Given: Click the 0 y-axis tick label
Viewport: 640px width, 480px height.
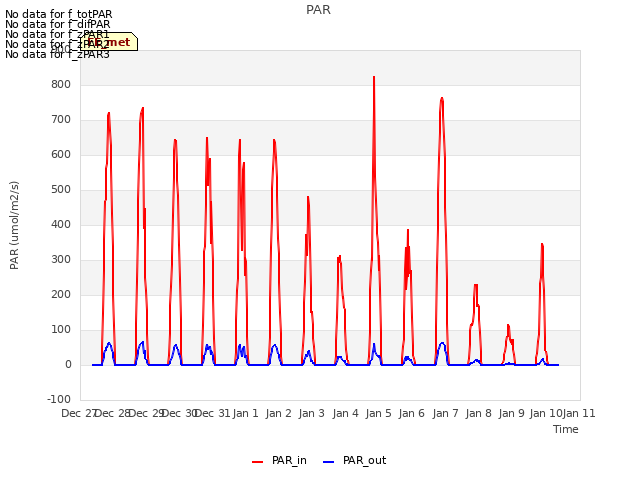Looking at the screenshot, I should pyautogui.click(x=68, y=365).
